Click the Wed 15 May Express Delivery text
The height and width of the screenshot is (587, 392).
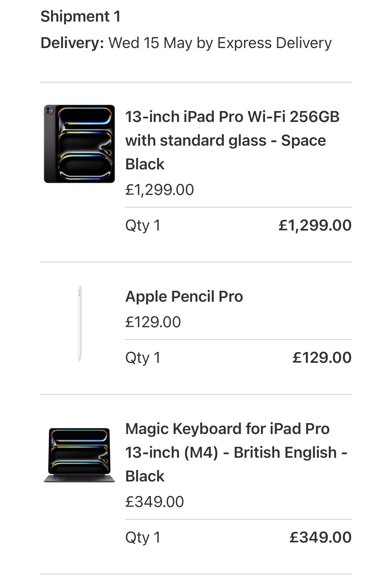(x=220, y=43)
